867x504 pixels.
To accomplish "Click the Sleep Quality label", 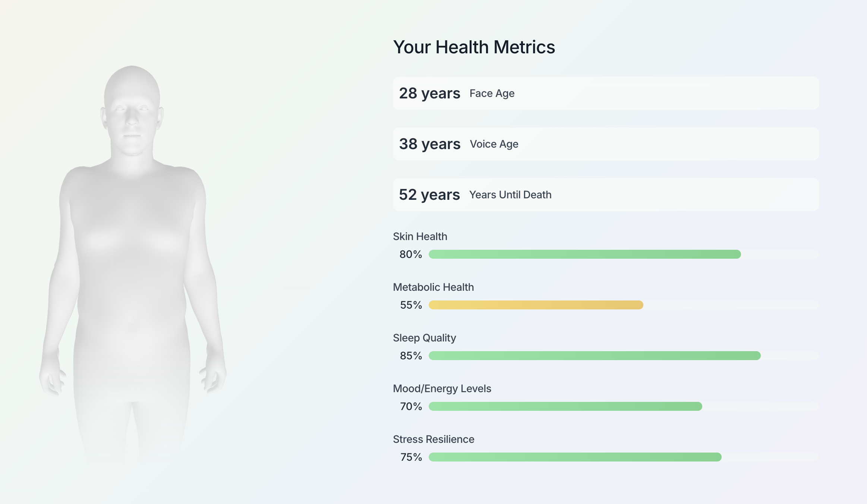I will click(x=424, y=338).
